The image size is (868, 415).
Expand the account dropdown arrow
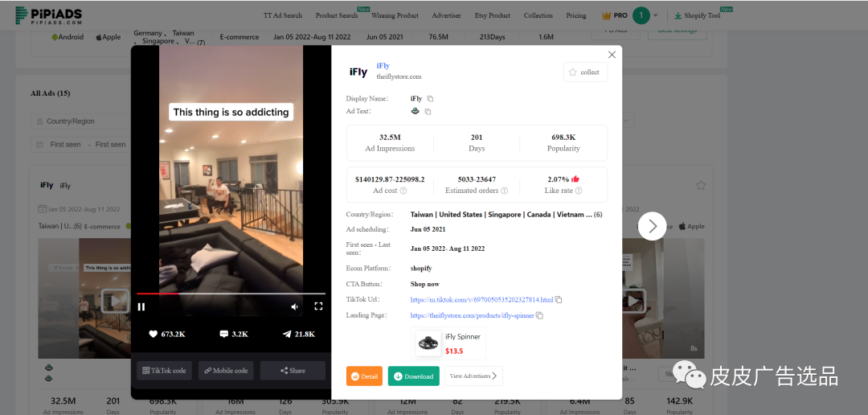(656, 15)
